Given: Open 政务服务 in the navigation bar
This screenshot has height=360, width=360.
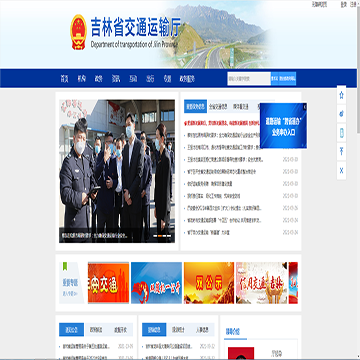Looking at the screenshot, I should click(187, 79).
